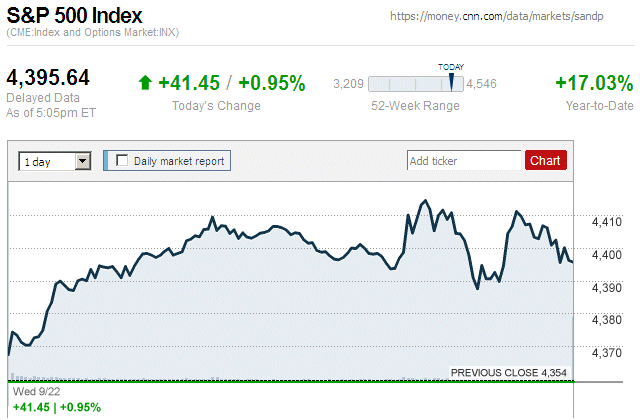
Task: Click the Add ticker input field
Action: click(x=464, y=160)
